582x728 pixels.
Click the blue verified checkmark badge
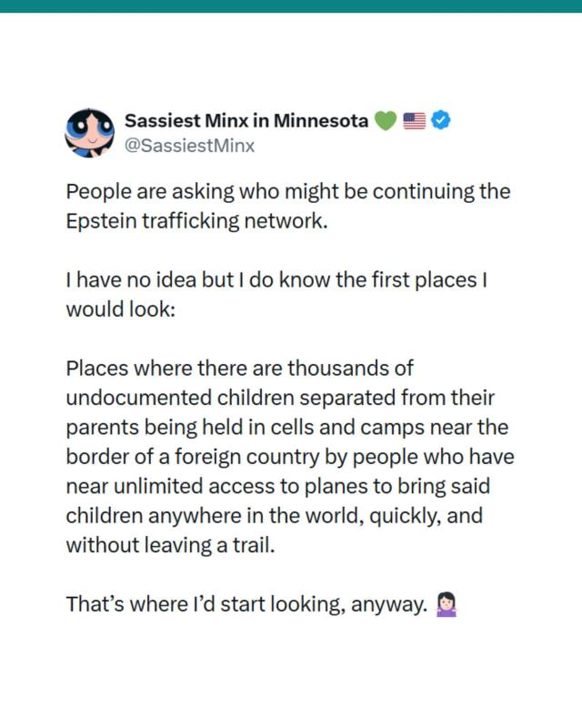(x=442, y=121)
